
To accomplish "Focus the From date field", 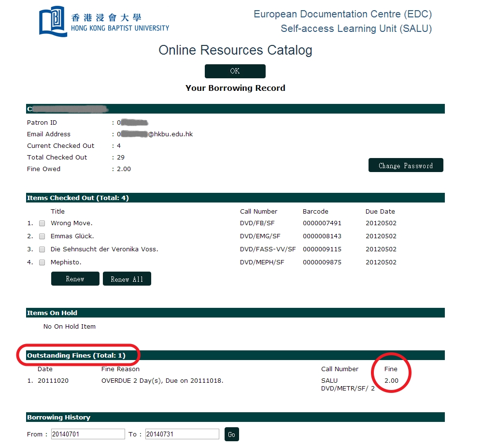I will pos(88,434).
